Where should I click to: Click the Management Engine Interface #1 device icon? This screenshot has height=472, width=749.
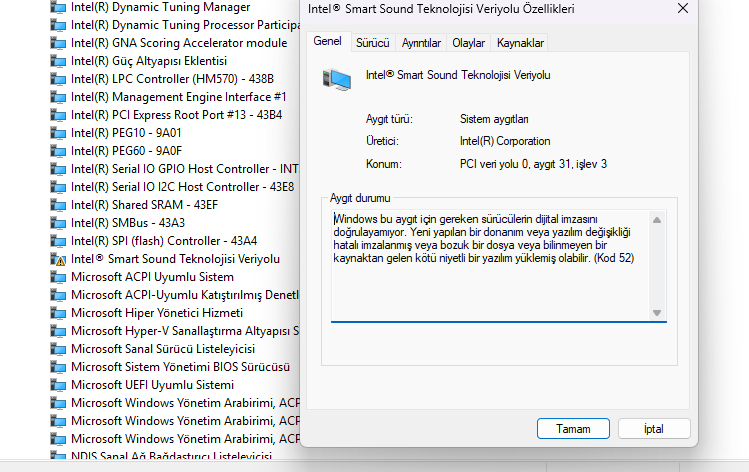pos(58,97)
